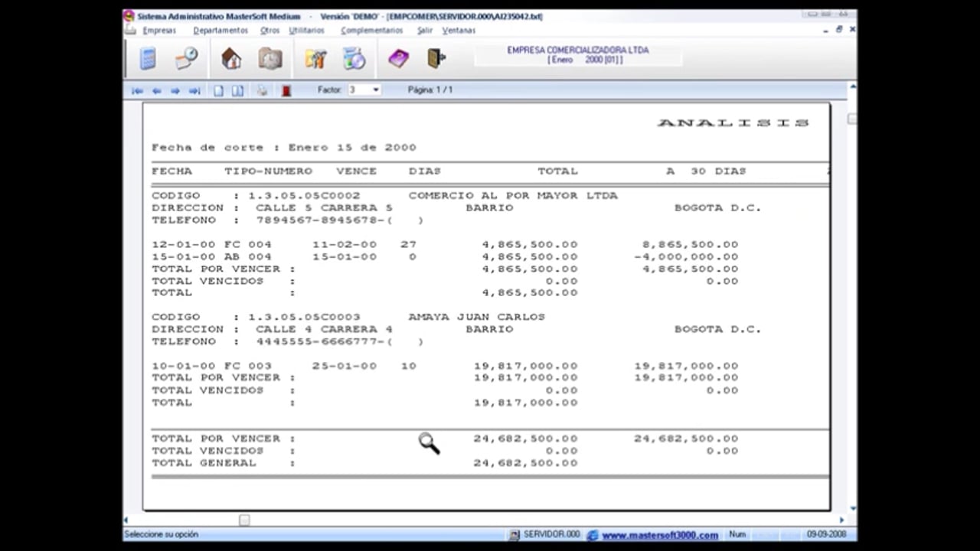Click the window and disc icon
The image size is (980, 551).
point(354,58)
